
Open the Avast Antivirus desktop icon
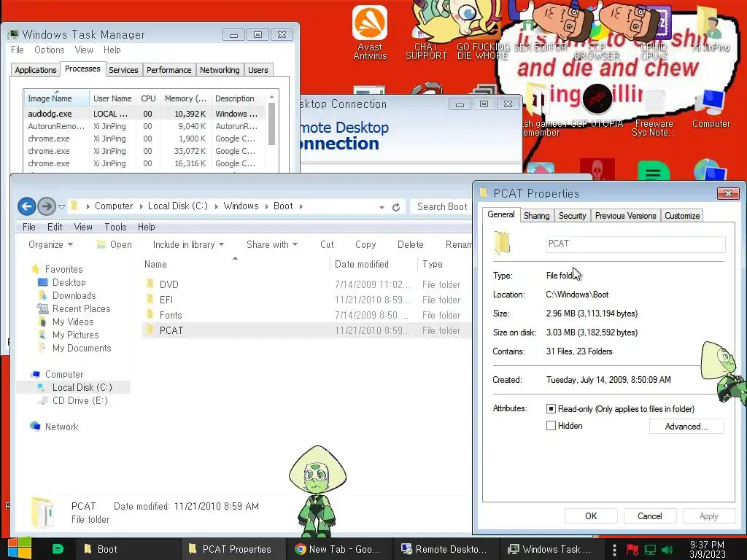tap(370, 32)
